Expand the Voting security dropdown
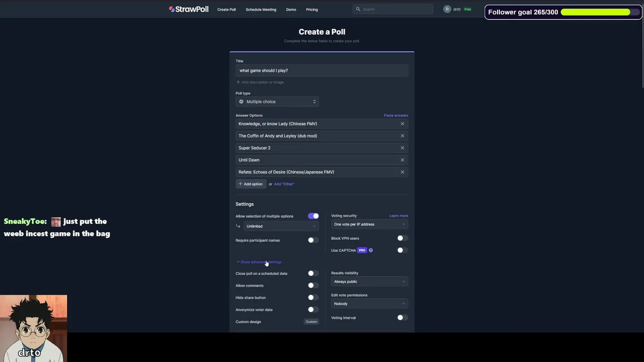 (369, 224)
